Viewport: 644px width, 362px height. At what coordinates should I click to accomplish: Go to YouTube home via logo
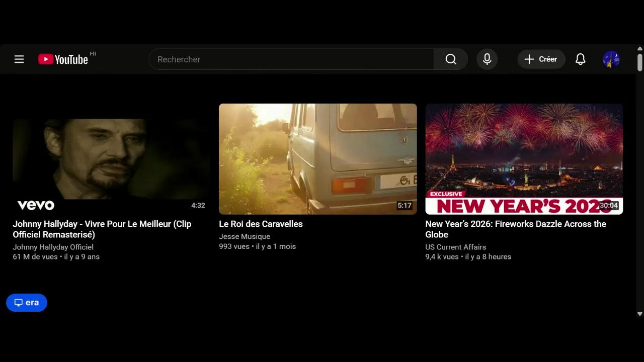63,59
